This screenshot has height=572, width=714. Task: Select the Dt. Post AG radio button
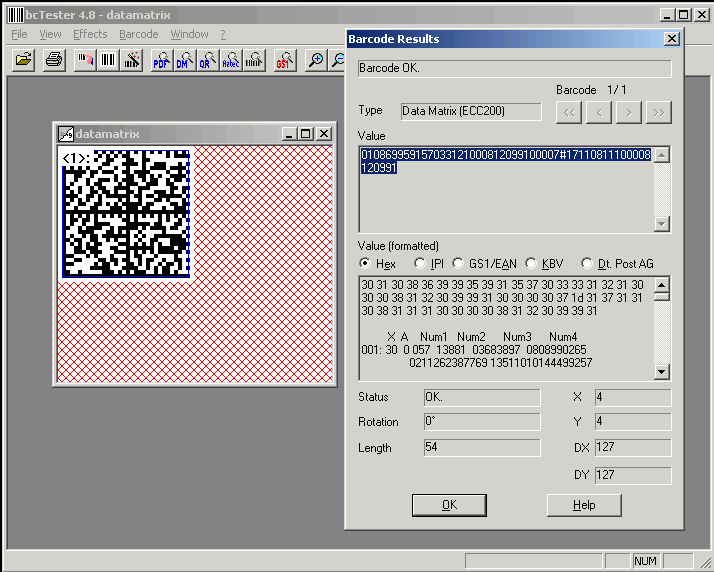pos(587,263)
